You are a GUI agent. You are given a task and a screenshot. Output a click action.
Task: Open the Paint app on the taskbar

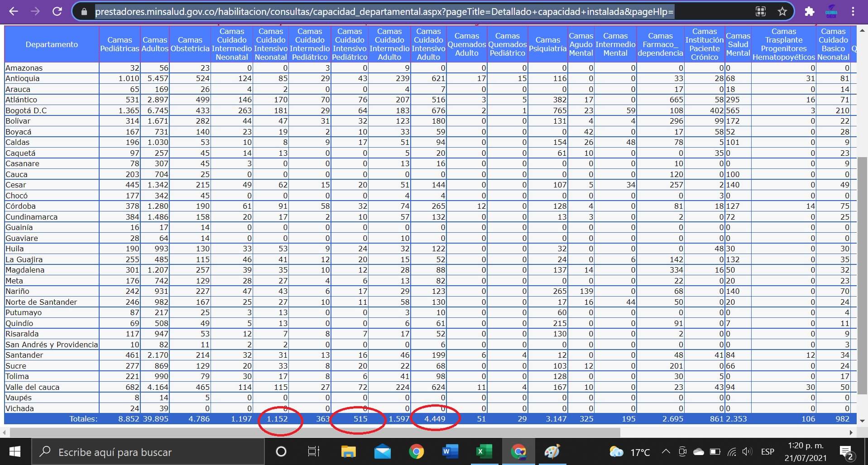tap(552, 451)
